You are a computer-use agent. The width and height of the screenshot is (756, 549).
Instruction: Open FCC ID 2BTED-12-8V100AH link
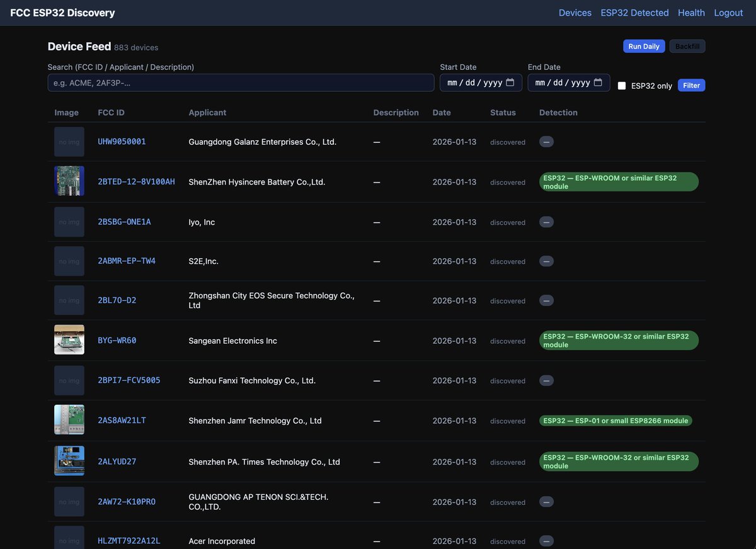click(136, 182)
